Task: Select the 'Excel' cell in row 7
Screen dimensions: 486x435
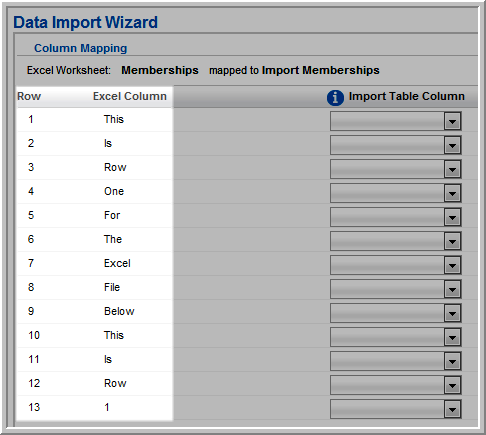Action: [117, 263]
